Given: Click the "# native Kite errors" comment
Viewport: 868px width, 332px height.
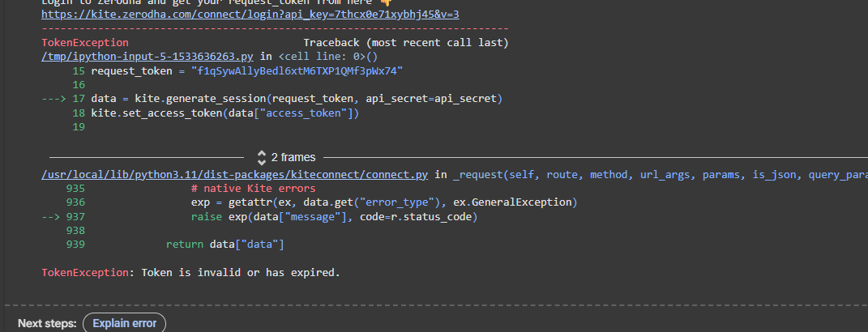Looking at the screenshot, I should pyautogui.click(x=253, y=189).
